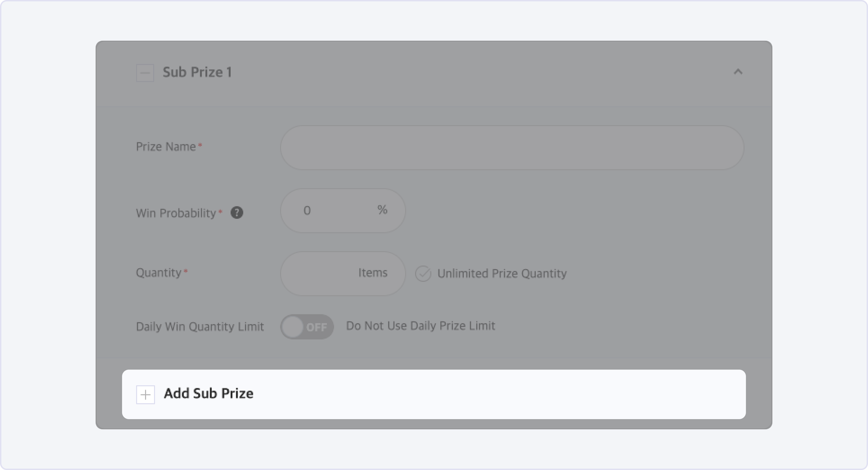868x470 pixels.
Task: Click the Win Probability percentage field
Action: click(330, 210)
